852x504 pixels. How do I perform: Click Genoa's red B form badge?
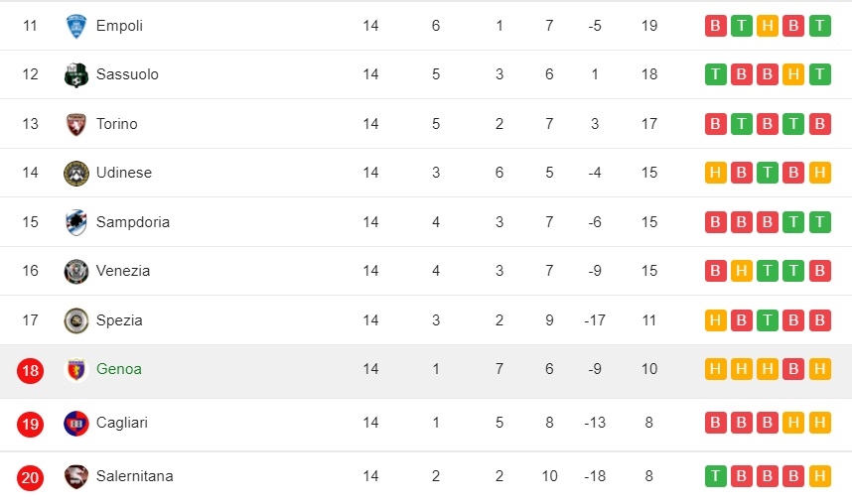pos(793,369)
